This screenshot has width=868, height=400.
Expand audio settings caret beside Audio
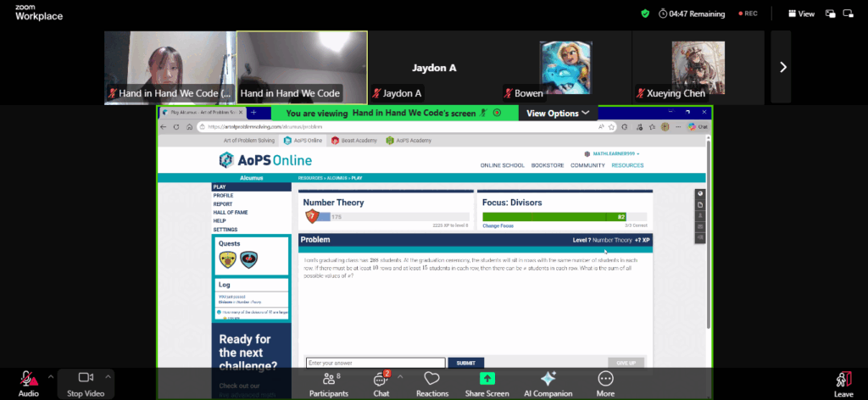pyautogui.click(x=50, y=375)
